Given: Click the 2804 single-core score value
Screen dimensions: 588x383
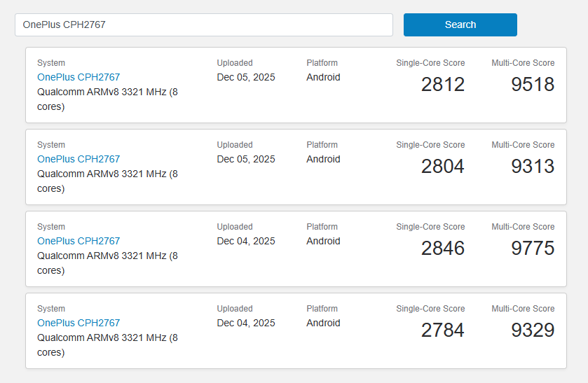Looking at the screenshot, I should pos(443,167).
